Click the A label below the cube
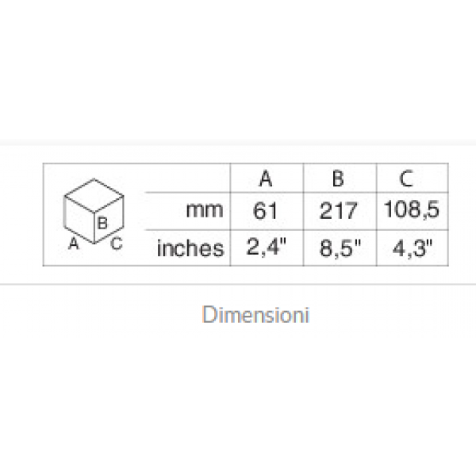476x476 pixels. click(74, 244)
